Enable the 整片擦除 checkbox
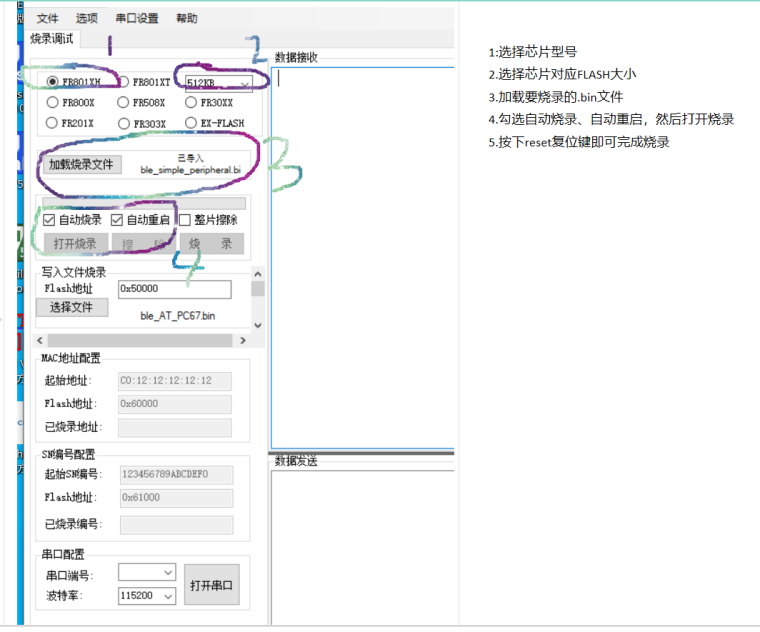Viewport: 760px width, 632px height. coord(185,220)
